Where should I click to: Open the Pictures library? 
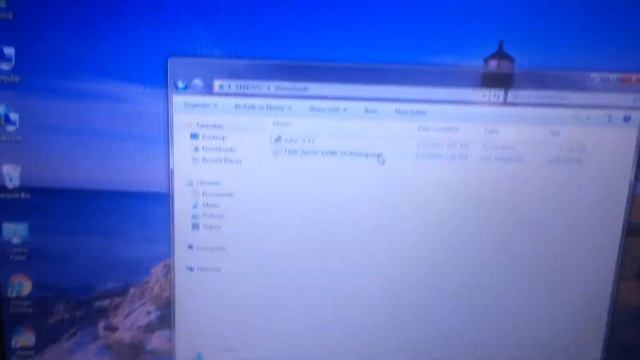[213, 216]
